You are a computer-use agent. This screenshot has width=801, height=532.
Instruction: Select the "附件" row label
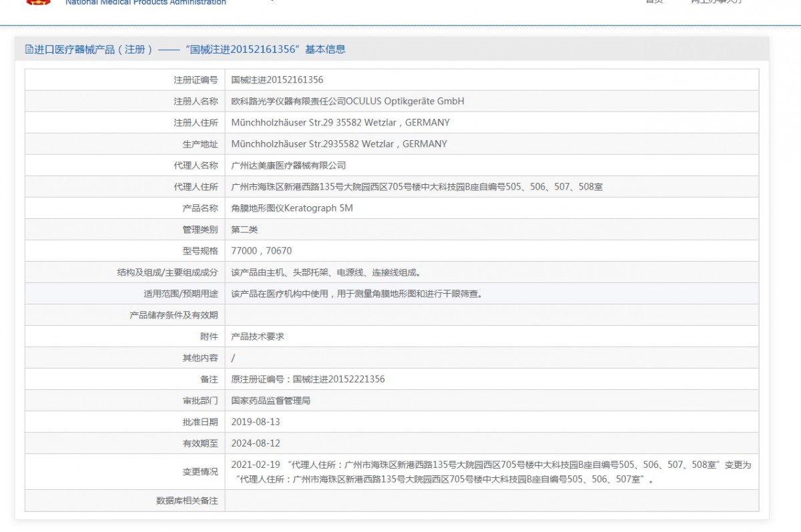coord(209,336)
